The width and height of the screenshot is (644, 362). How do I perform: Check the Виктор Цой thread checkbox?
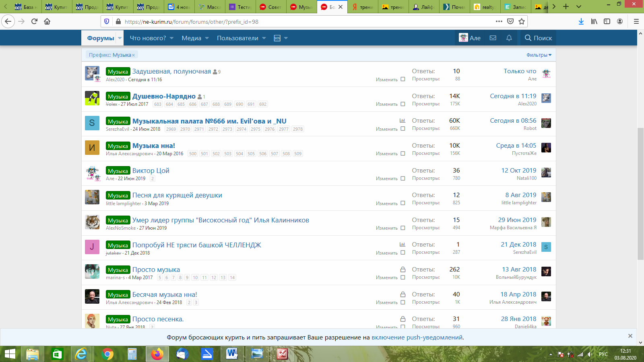[x=402, y=179]
